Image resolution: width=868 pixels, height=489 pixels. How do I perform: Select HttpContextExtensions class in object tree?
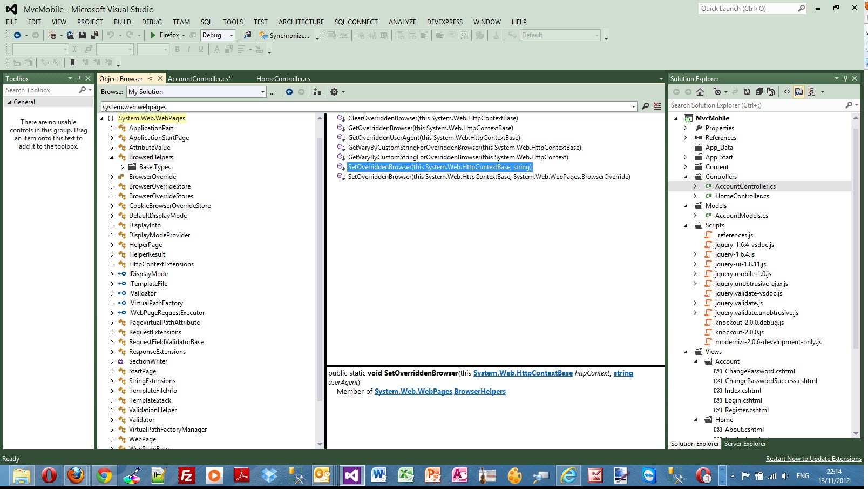[161, 264]
